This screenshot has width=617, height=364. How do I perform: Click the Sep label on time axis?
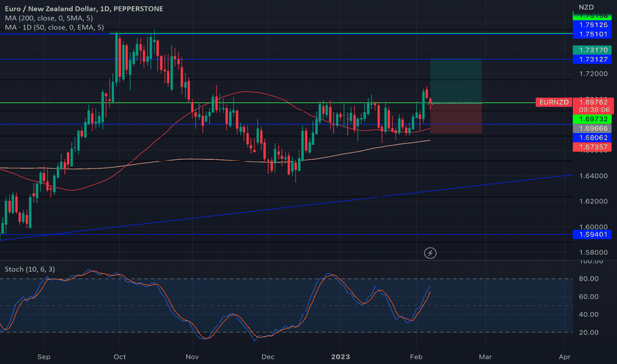click(x=44, y=357)
